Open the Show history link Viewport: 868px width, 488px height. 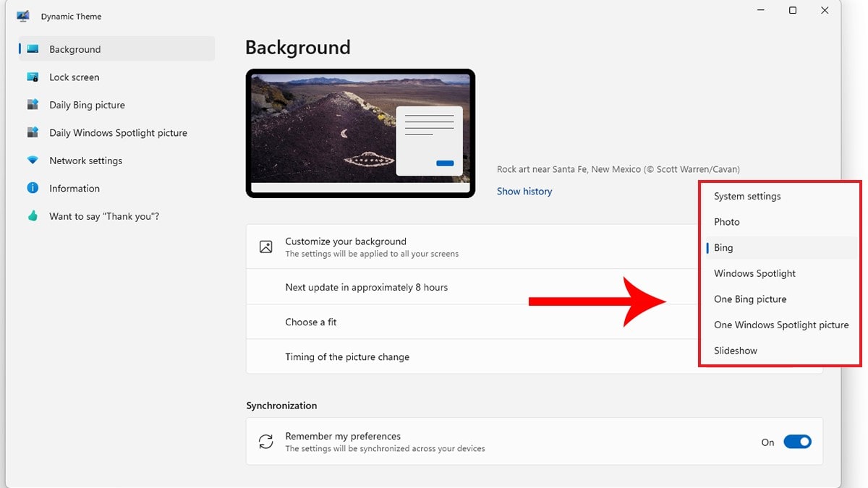pos(524,191)
